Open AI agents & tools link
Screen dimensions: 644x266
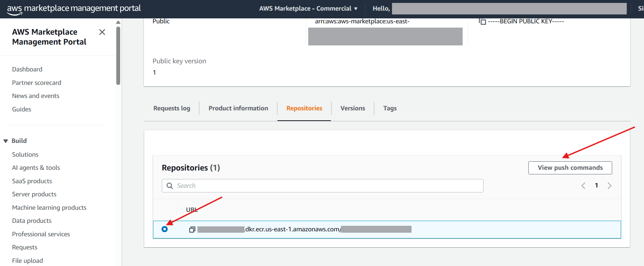point(36,168)
